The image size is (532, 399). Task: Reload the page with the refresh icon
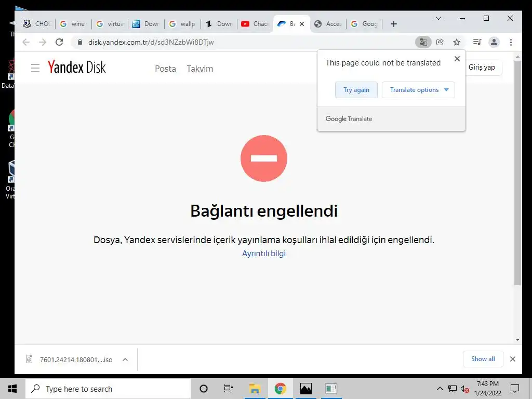(x=59, y=42)
